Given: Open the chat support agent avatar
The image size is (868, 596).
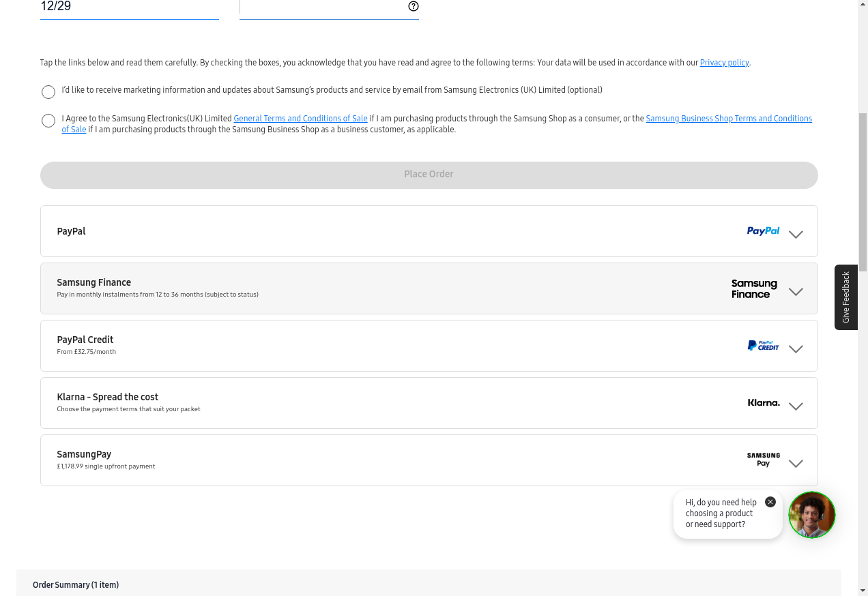Looking at the screenshot, I should (811, 515).
